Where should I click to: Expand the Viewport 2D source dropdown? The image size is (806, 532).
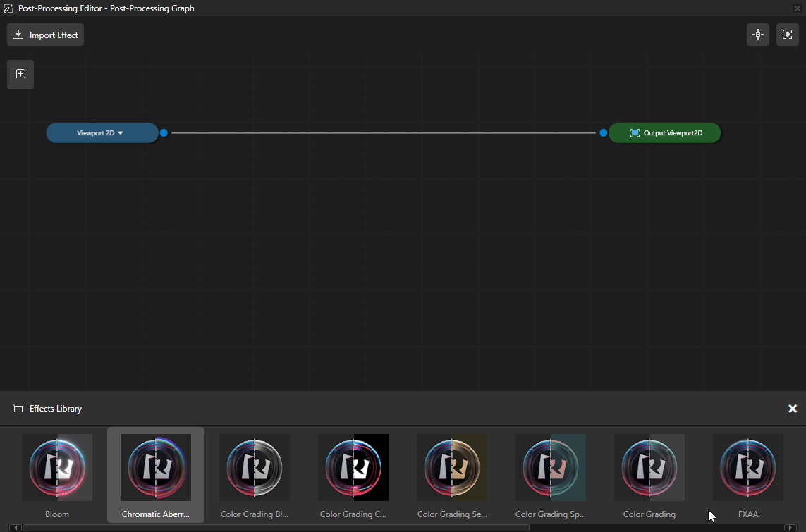(121, 132)
